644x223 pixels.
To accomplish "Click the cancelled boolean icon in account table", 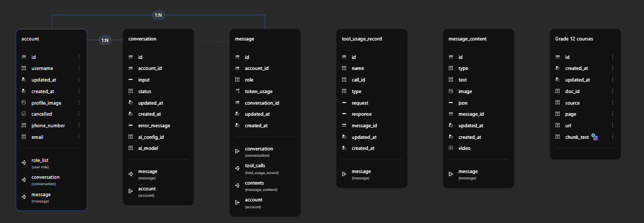I will [x=24, y=114].
